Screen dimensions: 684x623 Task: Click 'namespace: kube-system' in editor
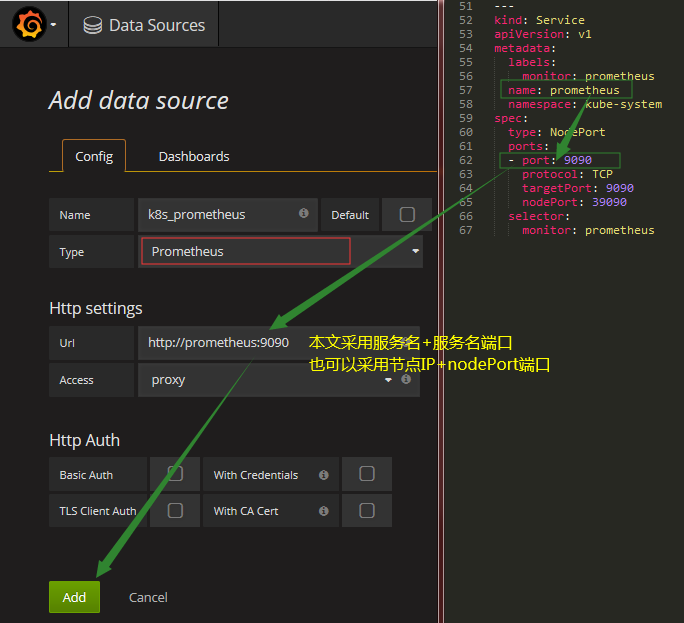point(585,104)
